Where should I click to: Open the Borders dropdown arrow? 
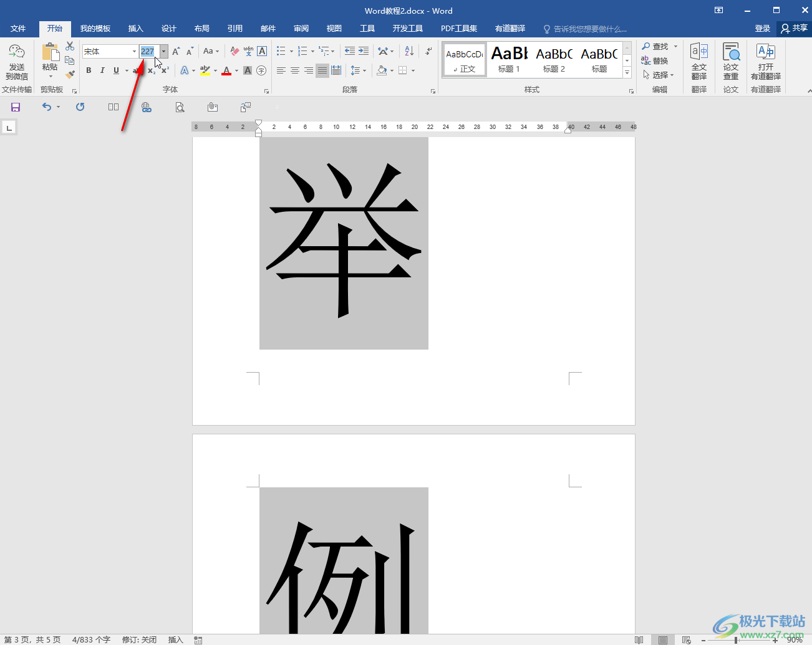pyautogui.click(x=413, y=70)
